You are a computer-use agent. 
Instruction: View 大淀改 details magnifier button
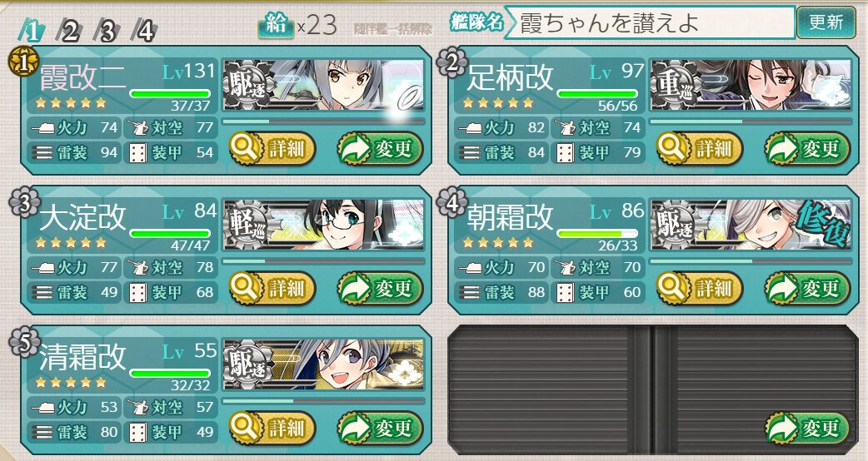(272, 288)
